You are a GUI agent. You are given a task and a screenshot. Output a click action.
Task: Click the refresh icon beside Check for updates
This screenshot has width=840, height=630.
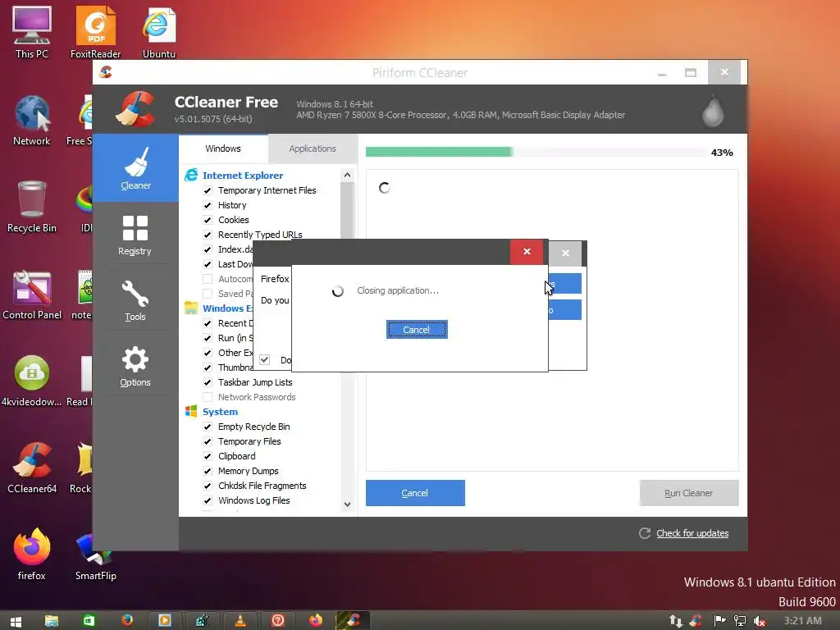coord(645,533)
